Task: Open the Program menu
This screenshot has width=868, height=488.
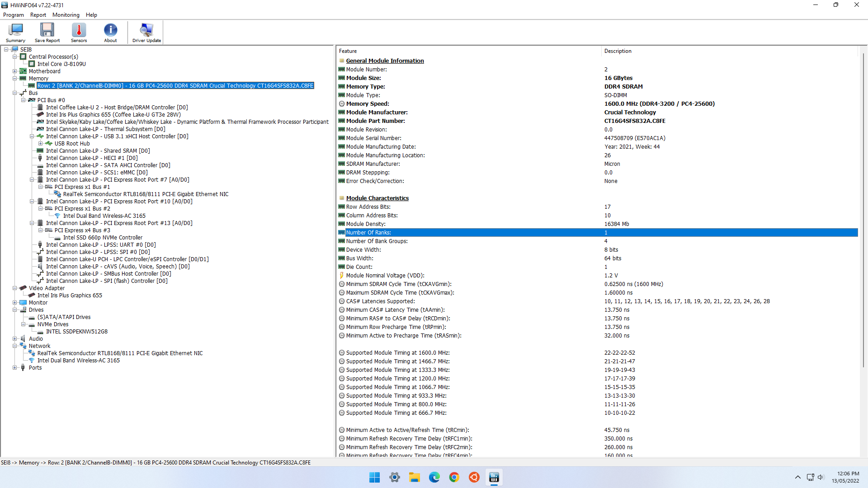Action: 14,15
